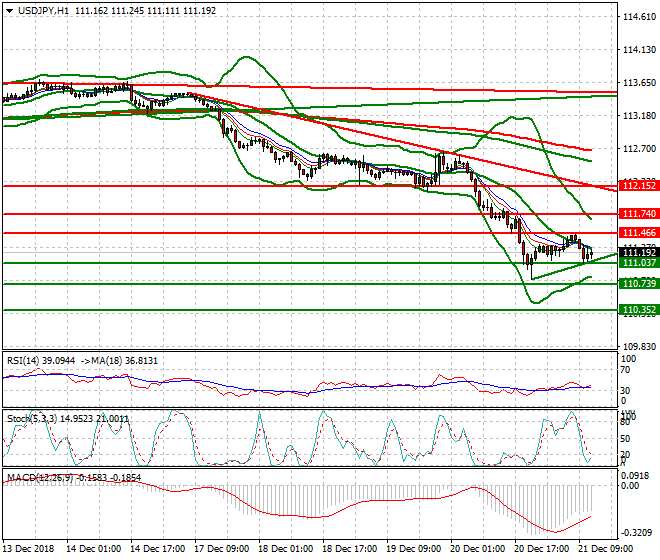Click the Stochastic scale value 50

pyautogui.click(x=625, y=439)
